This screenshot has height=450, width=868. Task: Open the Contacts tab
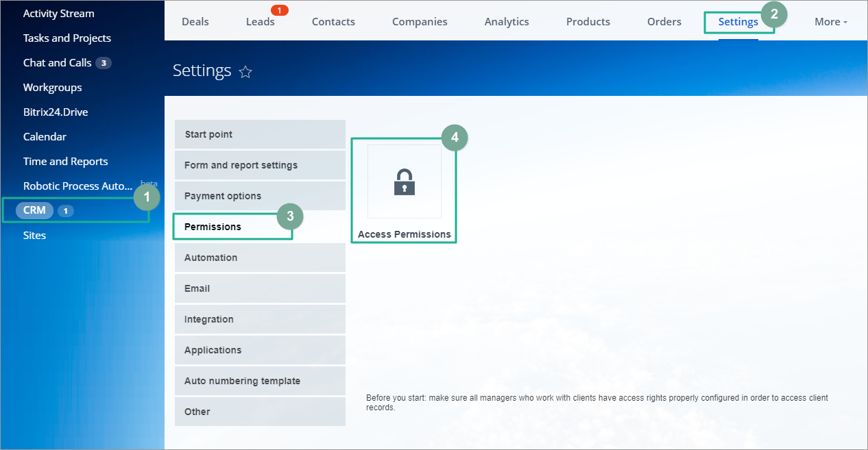pos(333,22)
